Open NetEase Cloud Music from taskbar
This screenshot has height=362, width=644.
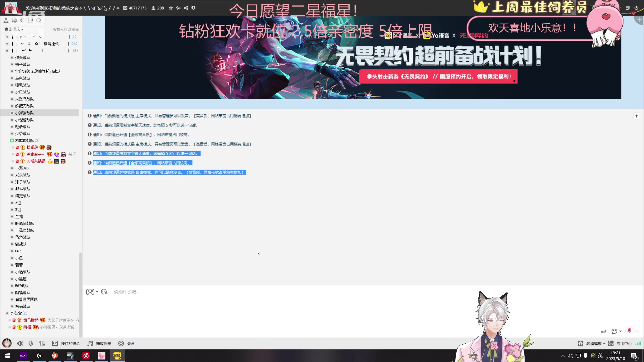(86, 356)
